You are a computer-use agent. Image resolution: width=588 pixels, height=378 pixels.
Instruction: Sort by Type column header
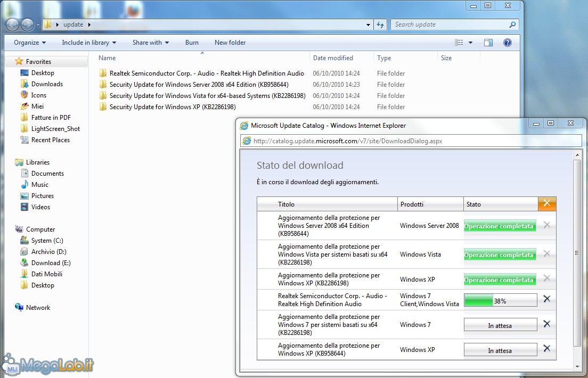[405, 57]
